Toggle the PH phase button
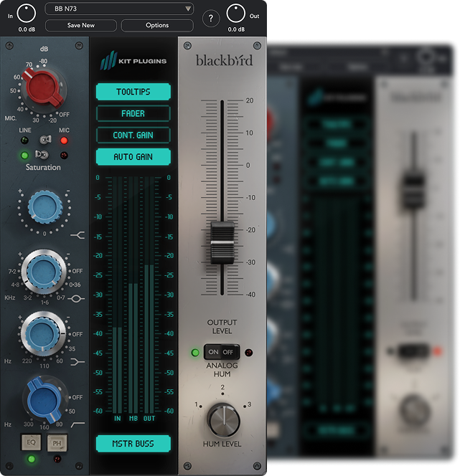Viewport: 460px width, 476px height. pyautogui.click(x=56, y=442)
